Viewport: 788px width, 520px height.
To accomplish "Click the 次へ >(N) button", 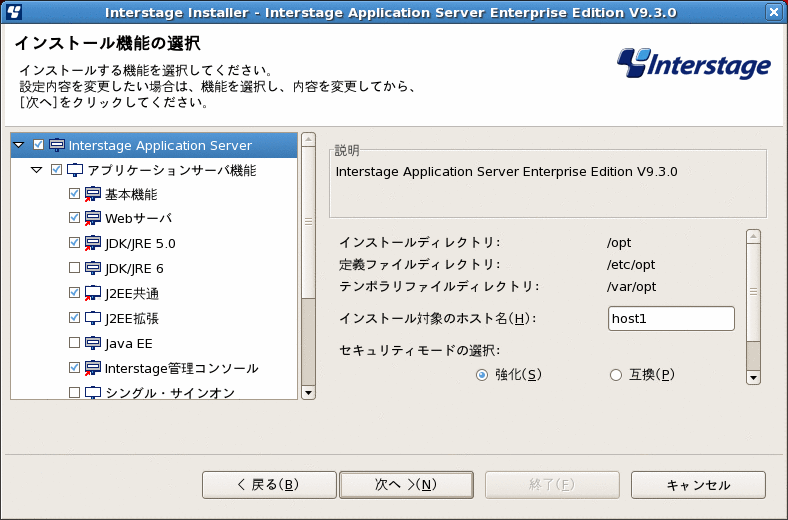I will click(x=407, y=485).
